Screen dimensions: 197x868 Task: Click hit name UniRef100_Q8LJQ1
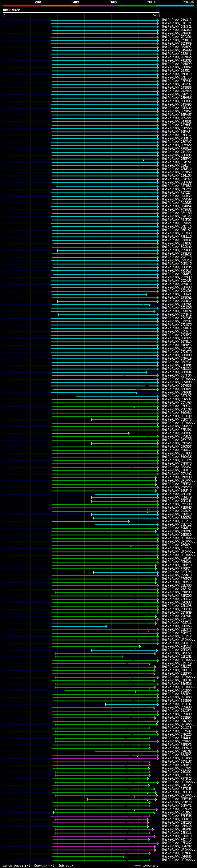click(x=176, y=494)
